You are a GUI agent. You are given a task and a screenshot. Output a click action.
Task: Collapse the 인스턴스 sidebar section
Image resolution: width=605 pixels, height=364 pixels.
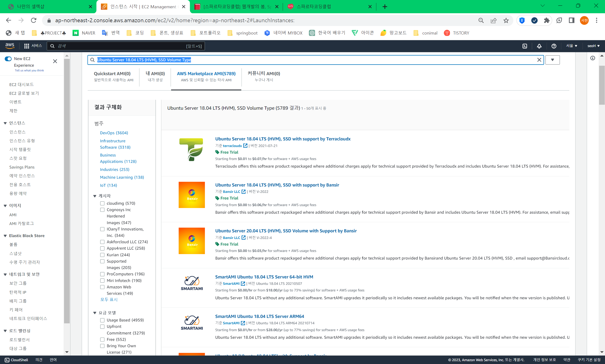click(x=5, y=123)
